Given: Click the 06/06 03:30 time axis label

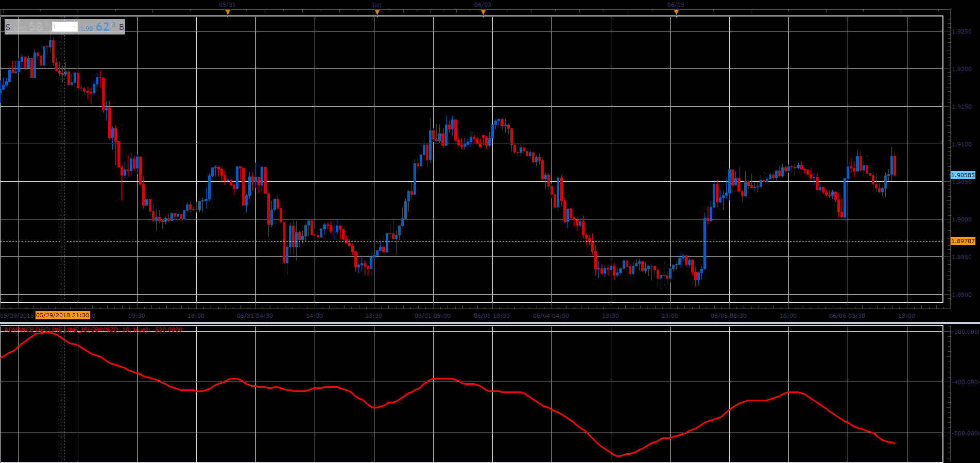Looking at the screenshot, I should 847,316.
